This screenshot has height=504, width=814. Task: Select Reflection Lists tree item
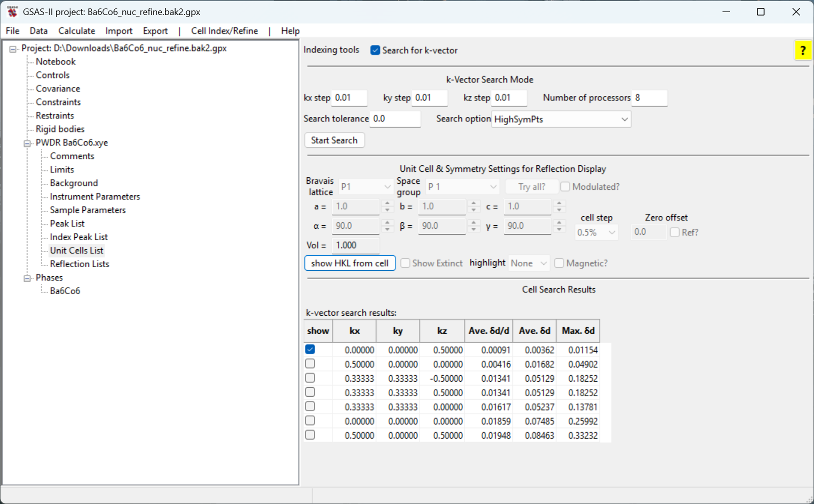pos(79,264)
